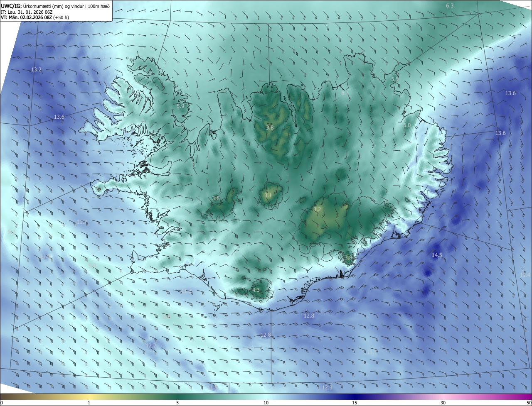
Task: Click the colour scale tick label 0
Action: [x=2, y=403]
